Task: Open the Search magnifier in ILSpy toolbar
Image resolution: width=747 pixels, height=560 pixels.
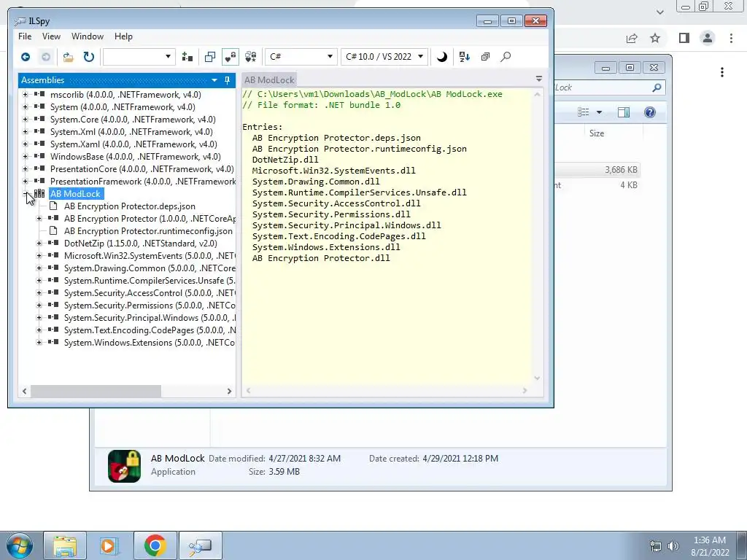Action: click(x=506, y=57)
